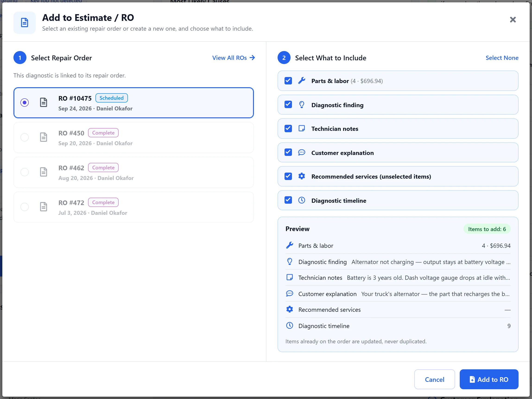This screenshot has width=532, height=399.
Task: Click the clock icon in Preview Diagnostic timeline row
Action: point(290,325)
